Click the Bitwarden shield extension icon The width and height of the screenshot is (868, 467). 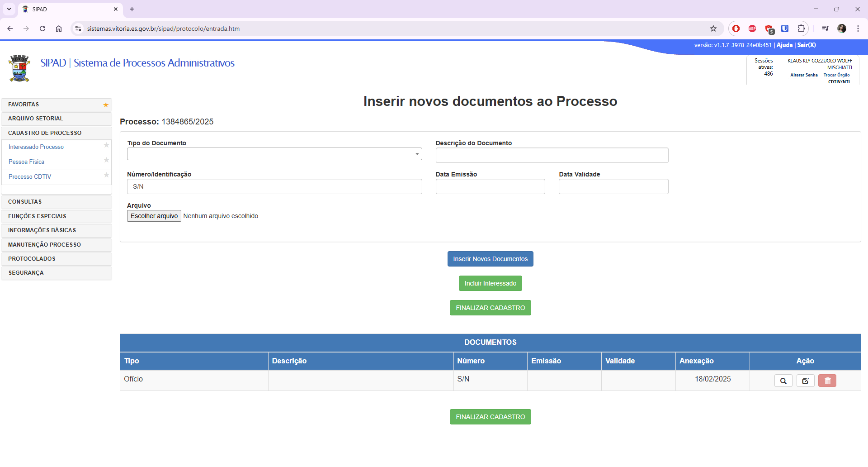point(785,29)
